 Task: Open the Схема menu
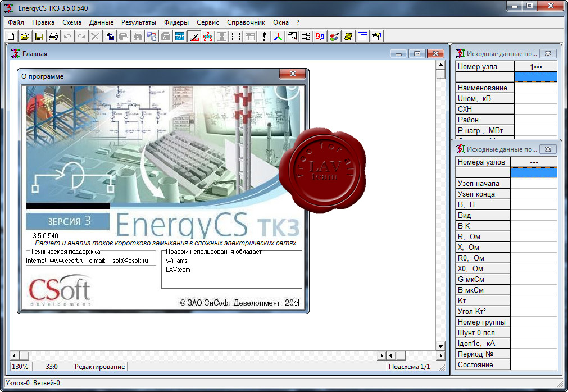[72, 22]
